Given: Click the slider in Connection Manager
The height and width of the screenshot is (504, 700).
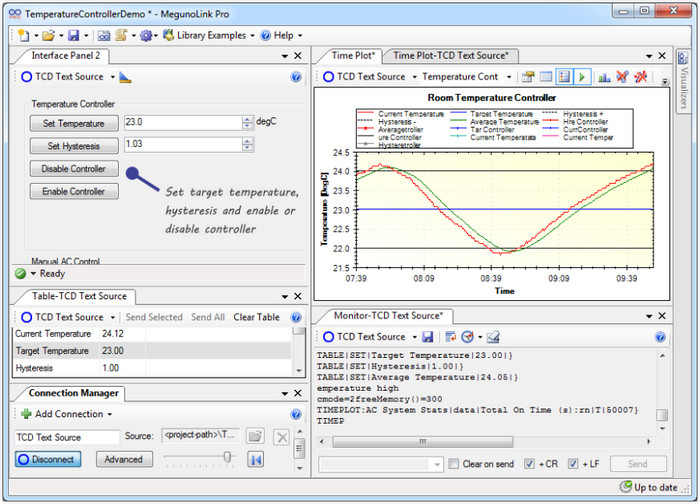Looking at the screenshot, I should pyautogui.click(x=227, y=458).
